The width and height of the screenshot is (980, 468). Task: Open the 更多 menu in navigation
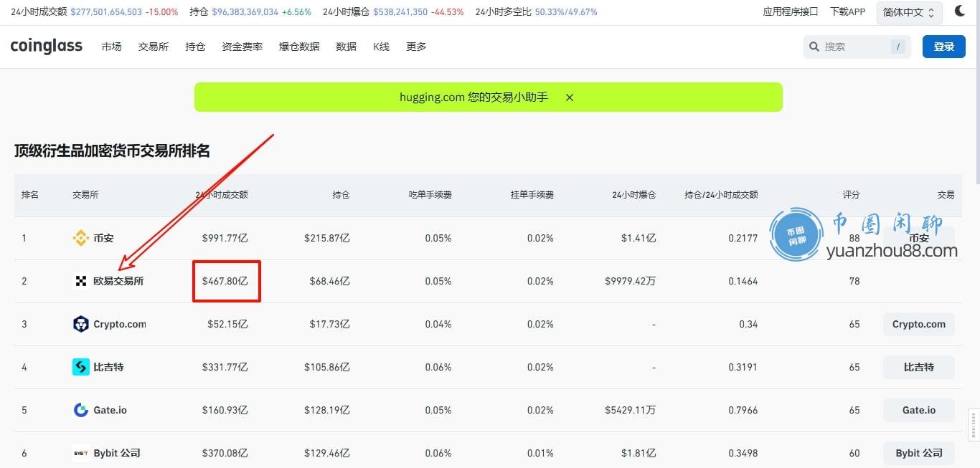click(x=416, y=47)
